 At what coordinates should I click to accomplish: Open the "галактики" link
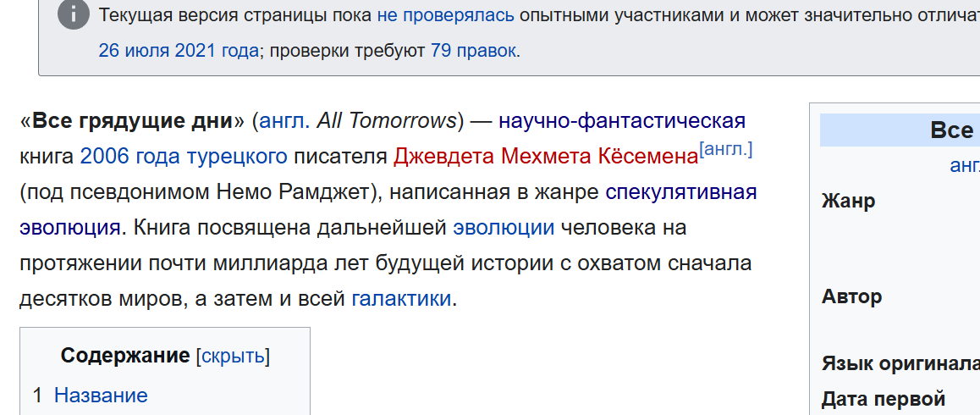(x=401, y=299)
